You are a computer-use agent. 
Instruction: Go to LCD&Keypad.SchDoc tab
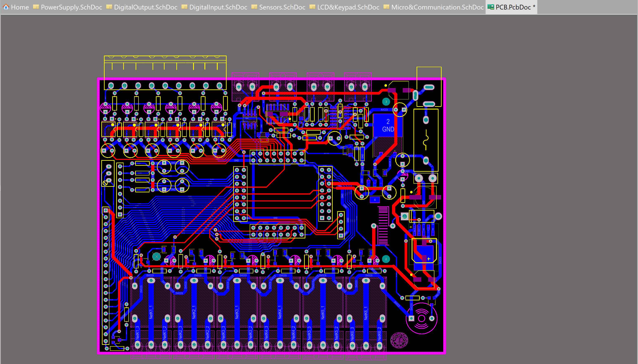coord(348,7)
